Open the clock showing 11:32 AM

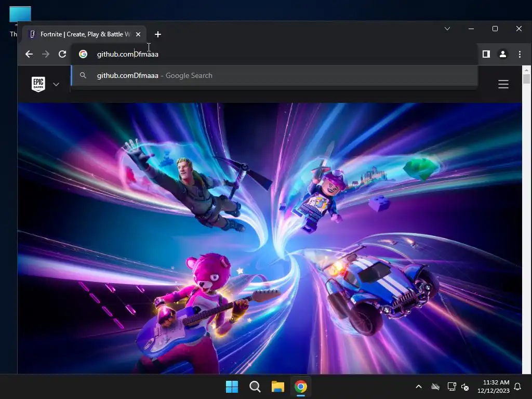494,387
